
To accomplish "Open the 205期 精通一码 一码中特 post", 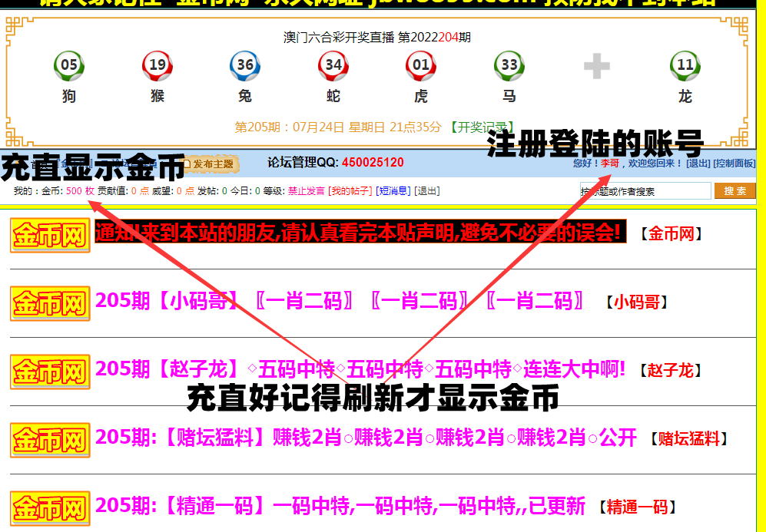I will coord(340,507).
